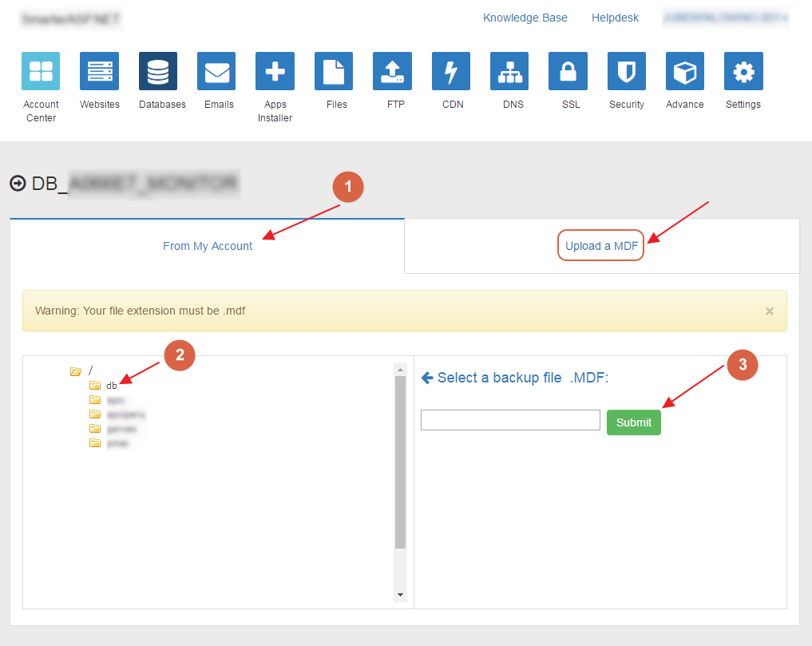
Task: Click the Security label text
Action: 627,104
